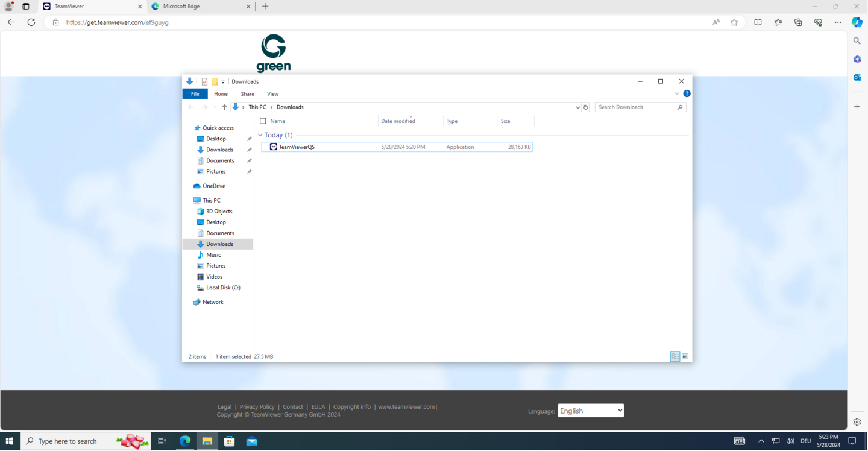Add a sidebar app with plus icon

[857, 106]
